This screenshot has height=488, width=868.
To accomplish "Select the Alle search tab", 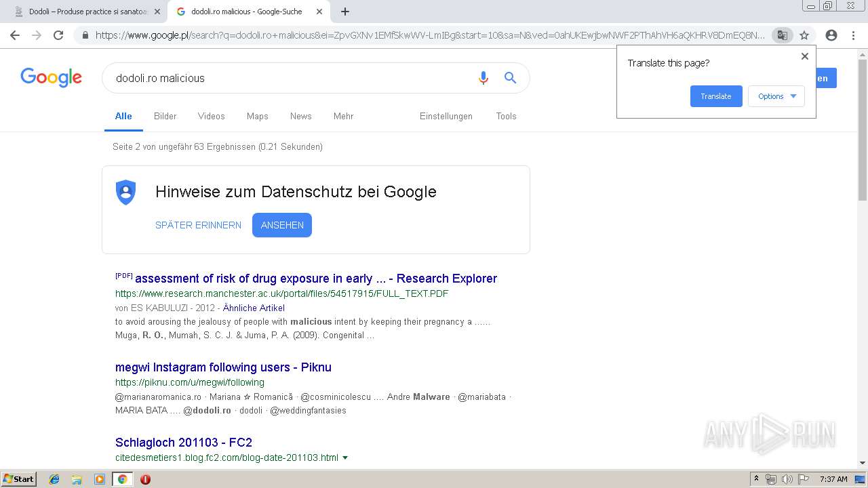I will coord(123,117).
